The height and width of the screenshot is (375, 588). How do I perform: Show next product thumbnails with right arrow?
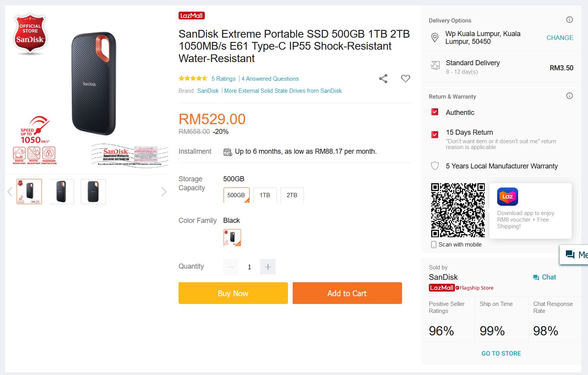pos(164,192)
